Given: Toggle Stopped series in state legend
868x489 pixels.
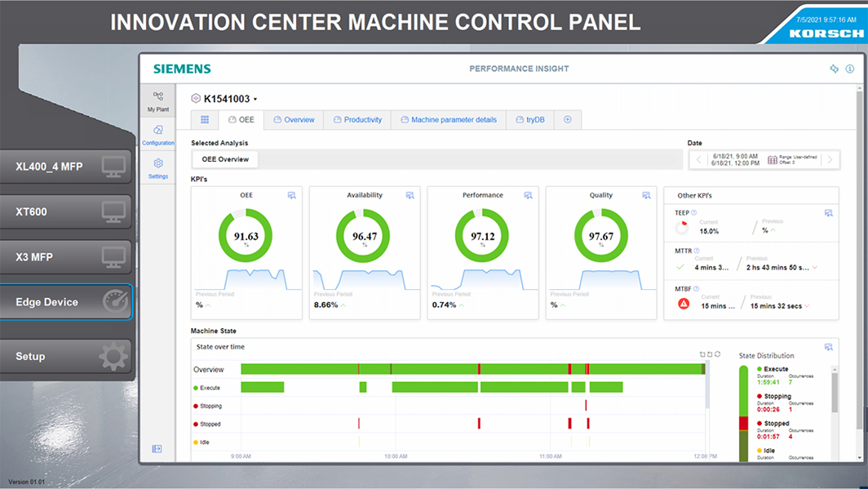Looking at the screenshot, I should (207, 425).
